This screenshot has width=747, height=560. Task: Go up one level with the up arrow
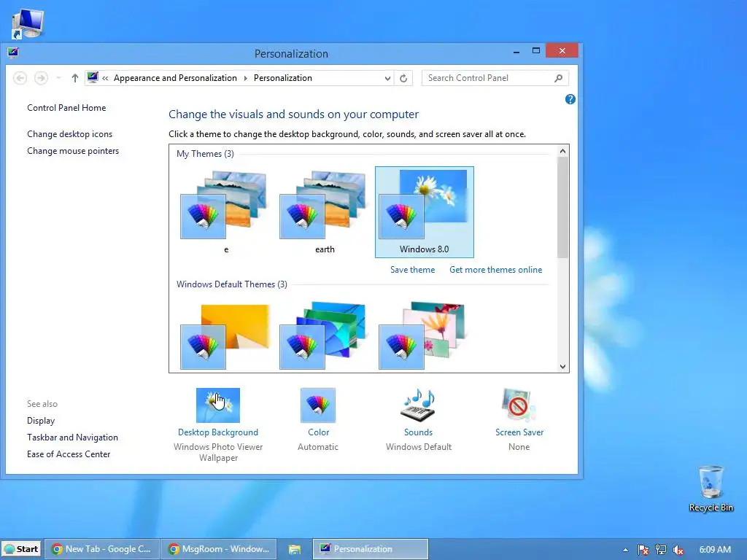75,78
